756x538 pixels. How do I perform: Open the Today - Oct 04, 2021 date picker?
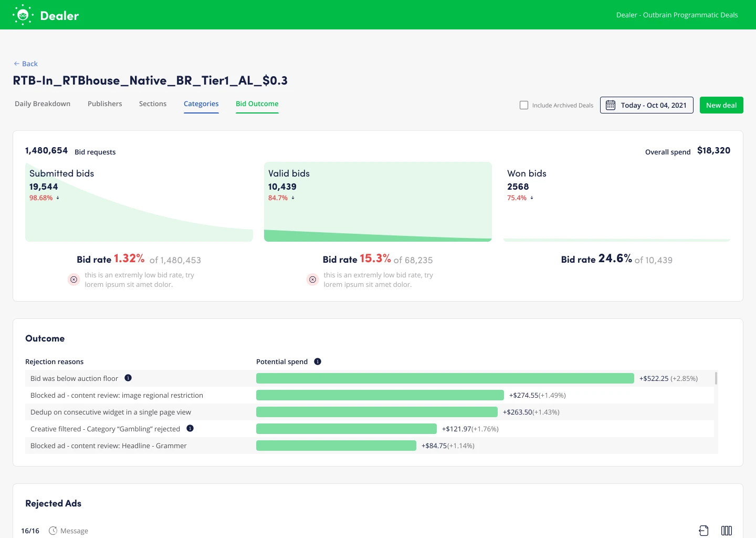tap(646, 105)
